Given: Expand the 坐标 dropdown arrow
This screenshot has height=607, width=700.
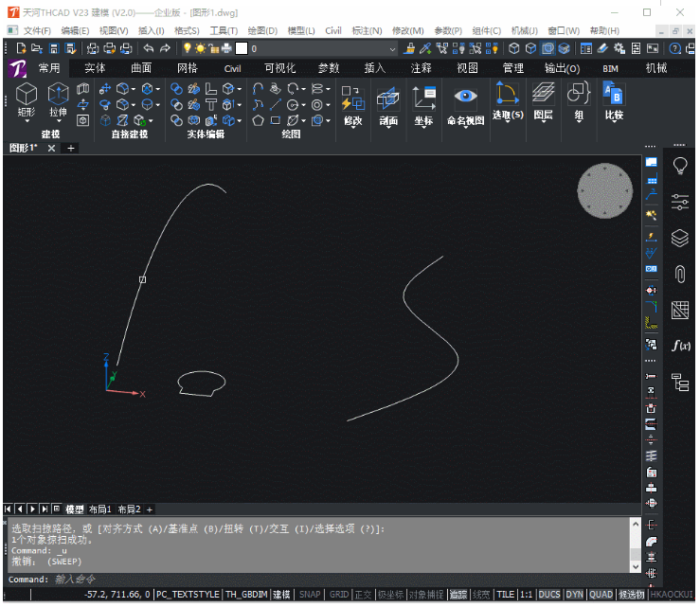Looking at the screenshot, I should pyautogui.click(x=423, y=128).
